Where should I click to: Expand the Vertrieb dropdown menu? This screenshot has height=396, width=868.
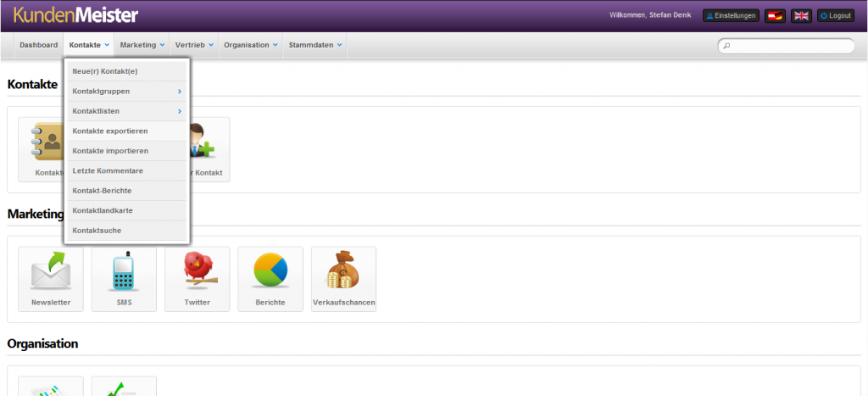pos(194,45)
